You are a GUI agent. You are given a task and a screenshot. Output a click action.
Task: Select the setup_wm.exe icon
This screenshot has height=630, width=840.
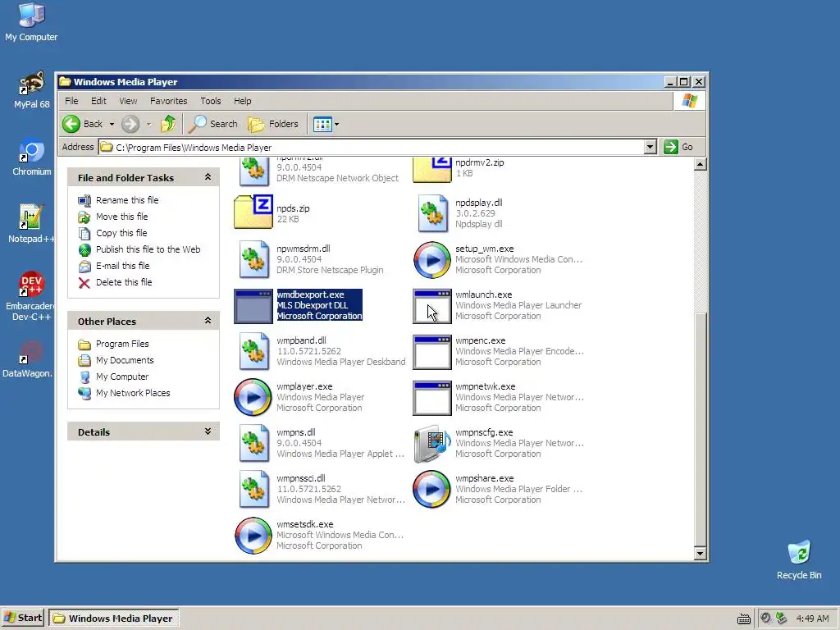pyautogui.click(x=431, y=260)
